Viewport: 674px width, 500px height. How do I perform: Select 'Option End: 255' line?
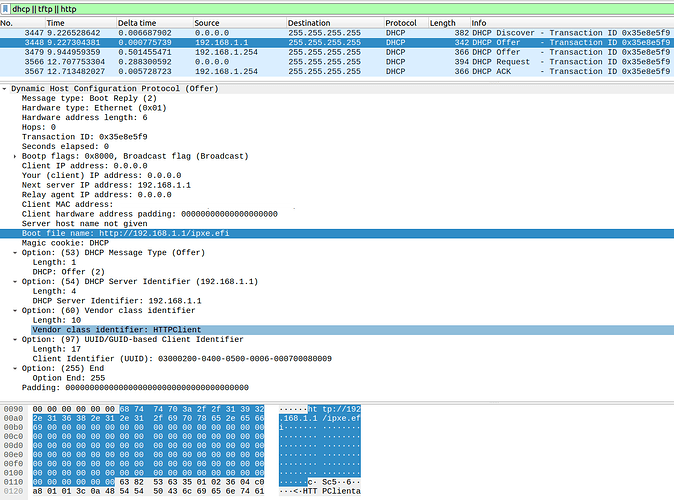pos(69,378)
